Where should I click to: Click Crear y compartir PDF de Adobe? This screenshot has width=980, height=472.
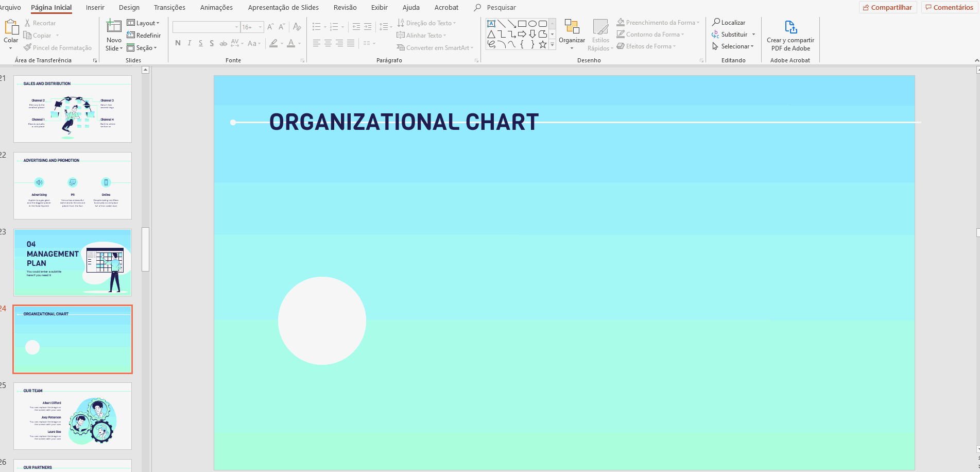790,35
